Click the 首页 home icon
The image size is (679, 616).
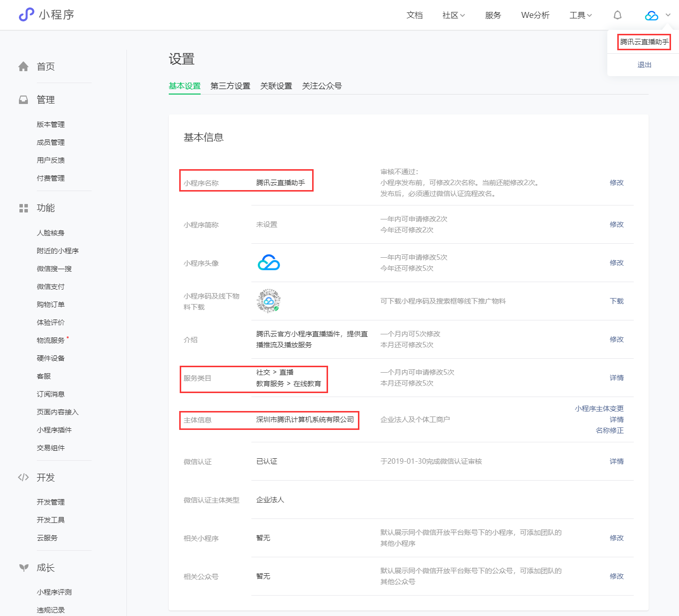pyautogui.click(x=23, y=66)
